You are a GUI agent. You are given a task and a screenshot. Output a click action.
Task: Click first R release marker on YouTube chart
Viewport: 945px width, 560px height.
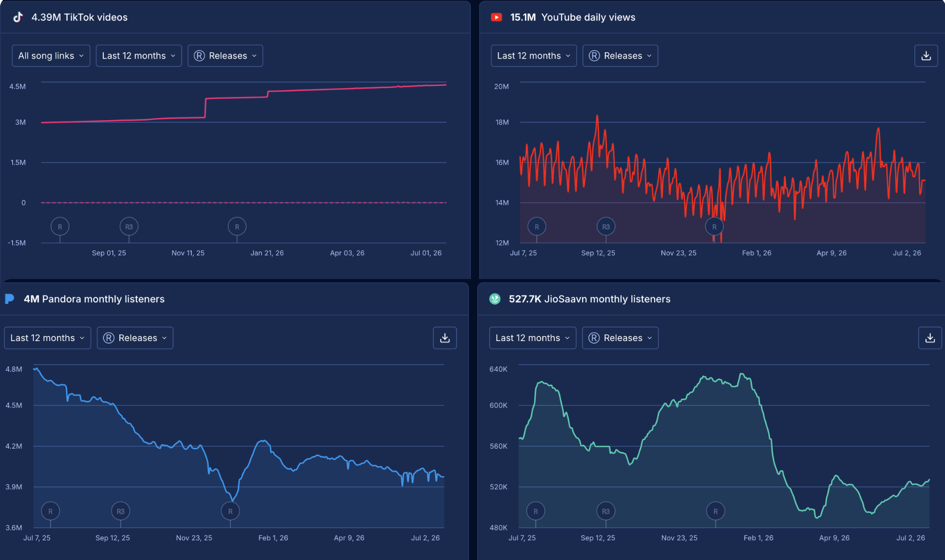[536, 226]
